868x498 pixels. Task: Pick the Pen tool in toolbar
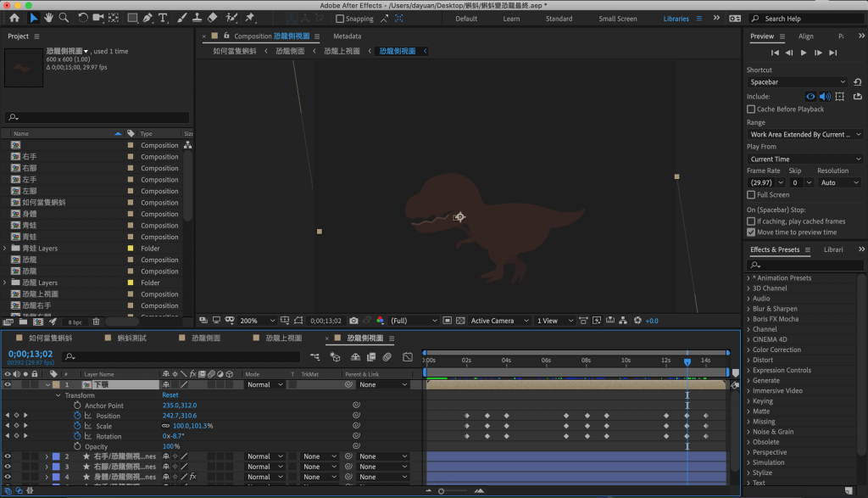coord(147,18)
